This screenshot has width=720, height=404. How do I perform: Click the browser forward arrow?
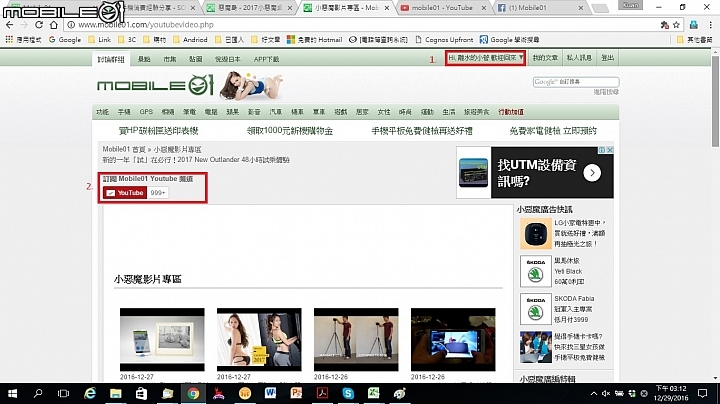click(x=24, y=25)
